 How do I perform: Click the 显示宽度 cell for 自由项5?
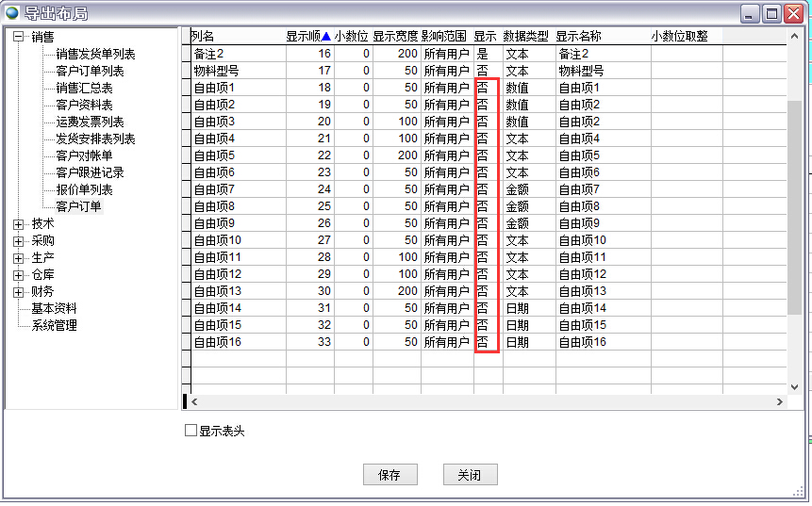point(396,155)
